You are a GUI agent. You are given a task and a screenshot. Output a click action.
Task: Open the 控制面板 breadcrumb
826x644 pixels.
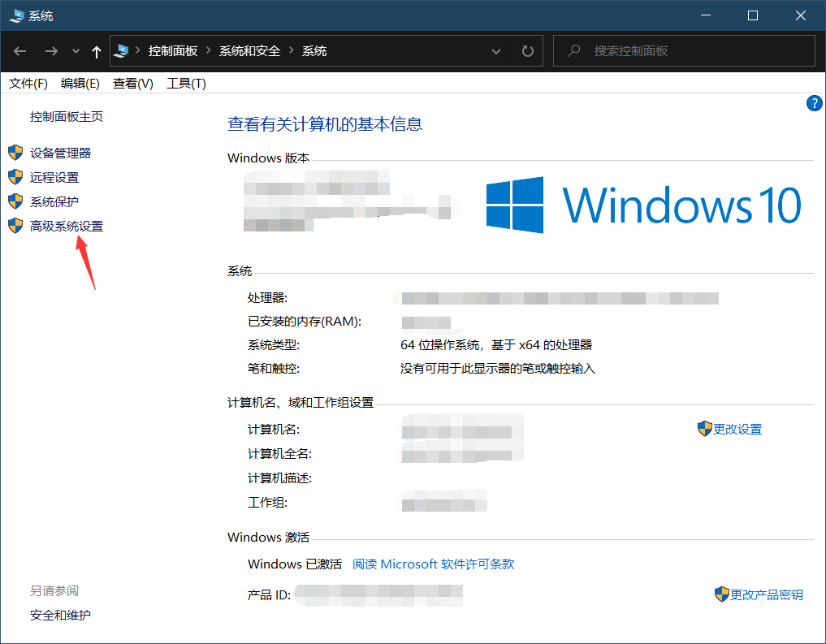pyautogui.click(x=173, y=51)
